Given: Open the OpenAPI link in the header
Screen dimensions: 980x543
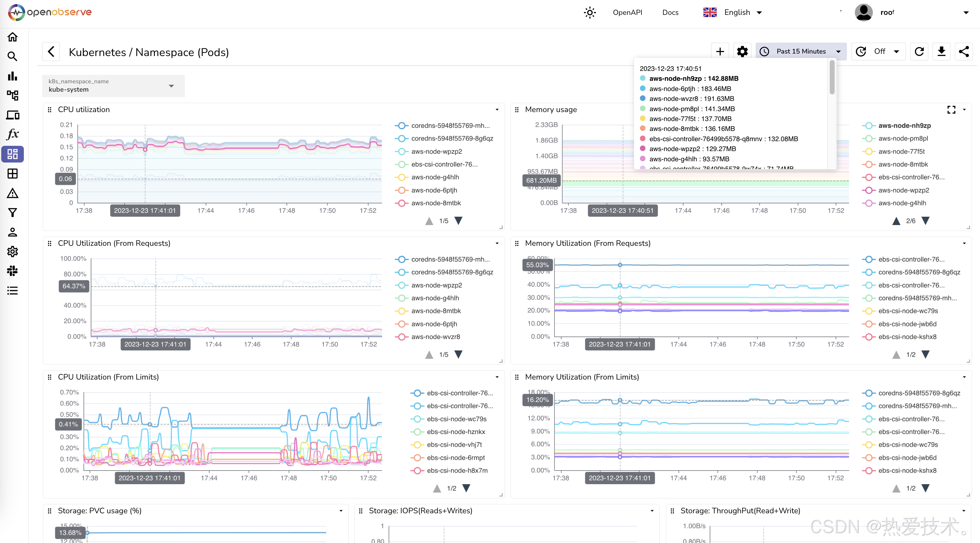Looking at the screenshot, I should (x=627, y=13).
